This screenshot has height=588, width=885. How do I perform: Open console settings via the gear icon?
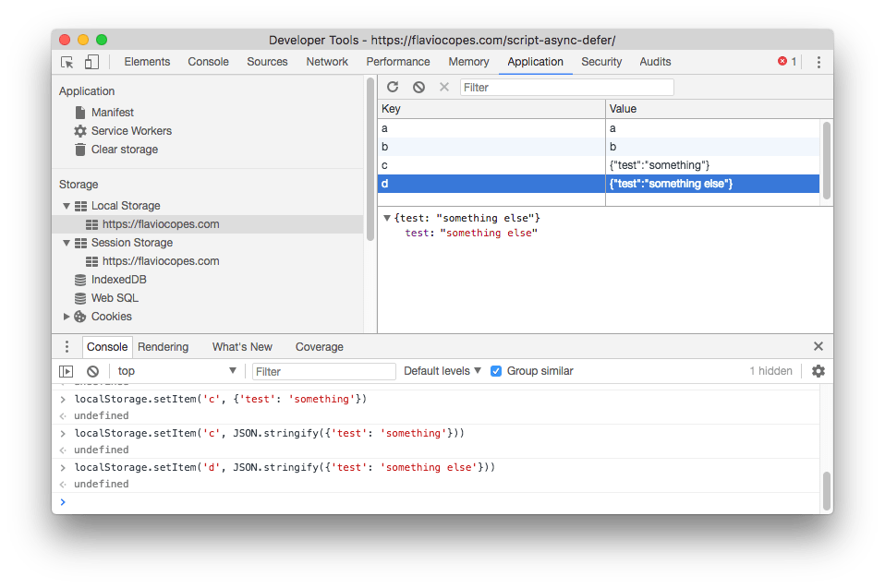click(x=818, y=370)
